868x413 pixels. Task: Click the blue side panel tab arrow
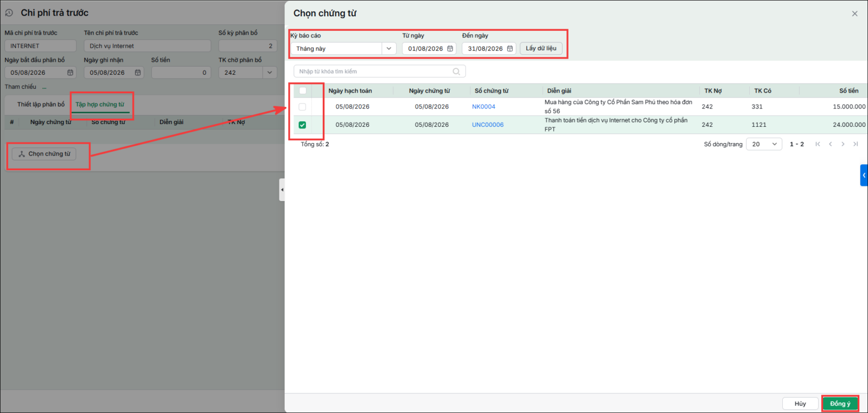click(x=864, y=175)
